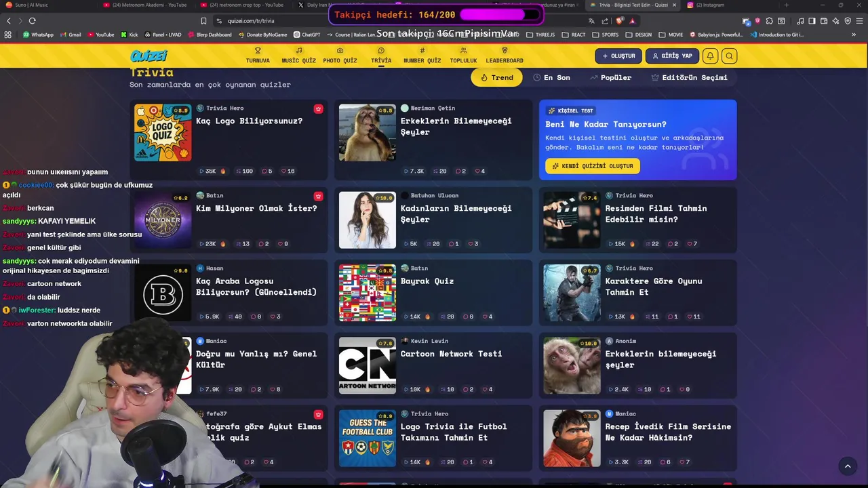Viewport: 868px width, 488px height.
Task: Click the monkey thumbnail of Neriman Çetin's quiz
Action: coord(368,132)
